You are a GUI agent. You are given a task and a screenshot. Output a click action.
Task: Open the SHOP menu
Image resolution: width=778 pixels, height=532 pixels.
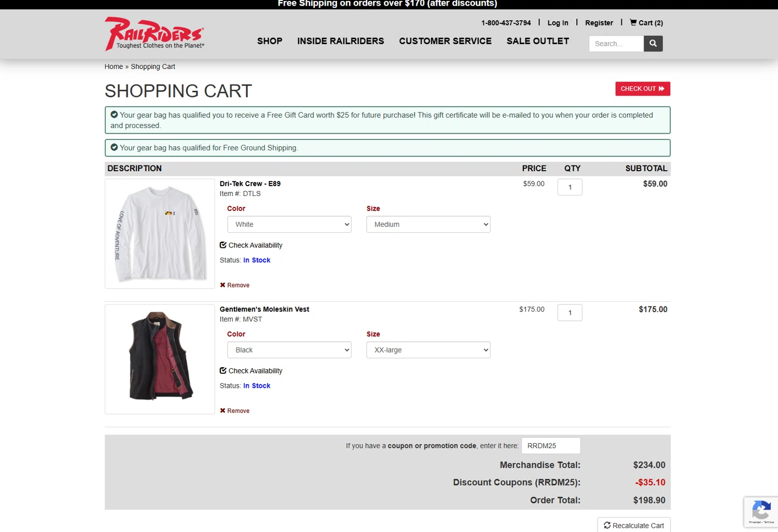(x=270, y=41)
